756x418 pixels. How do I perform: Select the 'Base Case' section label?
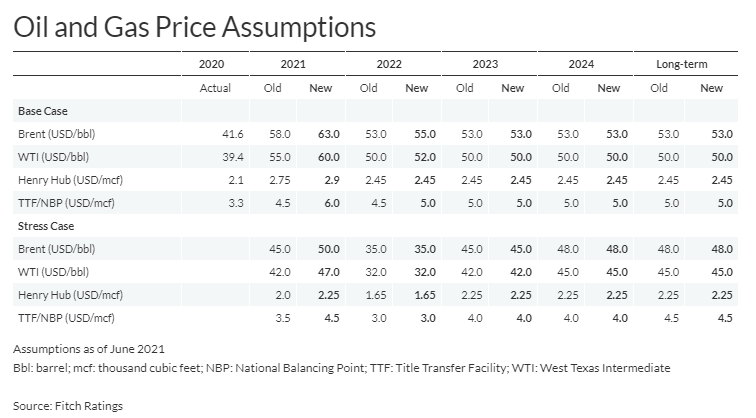tap(43, 110)
